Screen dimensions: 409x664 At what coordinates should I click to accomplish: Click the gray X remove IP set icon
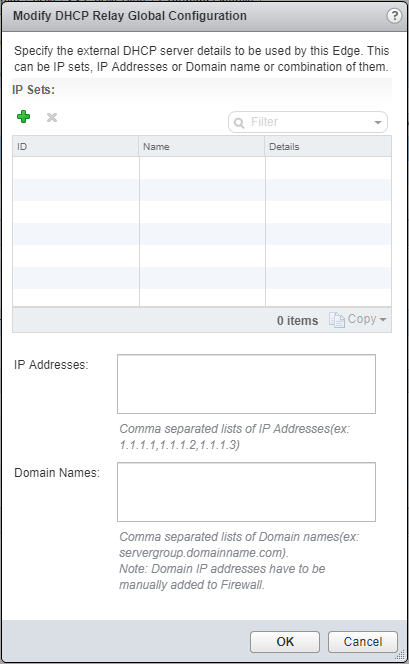pos(52,117)
